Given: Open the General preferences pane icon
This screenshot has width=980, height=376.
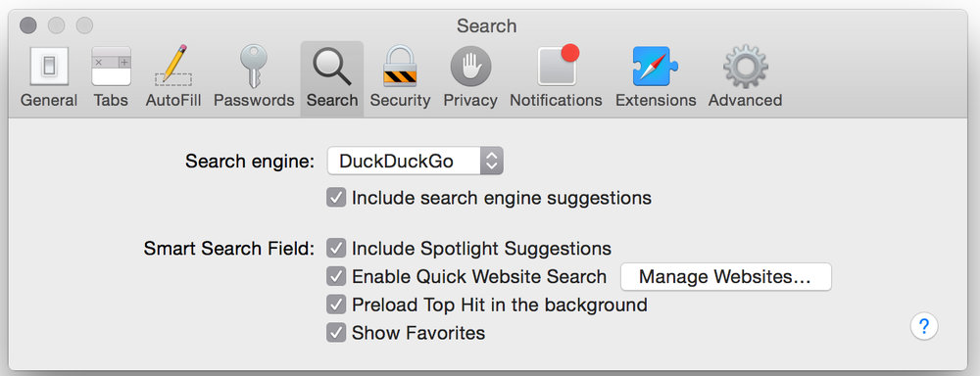Looking at the screenshot, I should [x=49, y=67].
